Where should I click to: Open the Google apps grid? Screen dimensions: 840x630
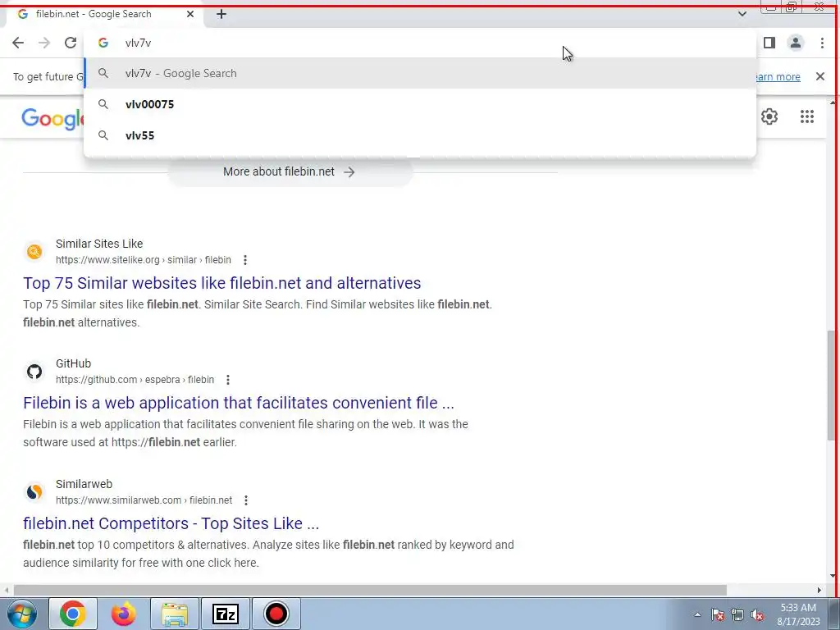point(807,116)
